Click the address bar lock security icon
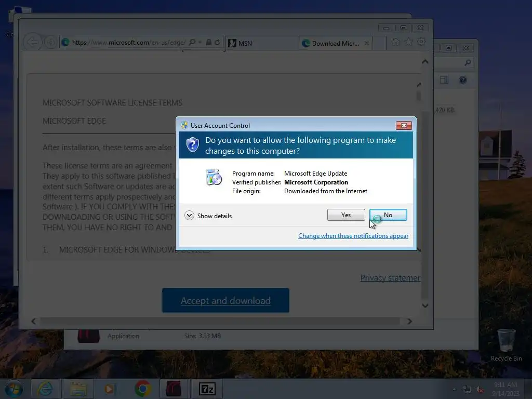The width and height of the screenshot is (532, 399). [209, 42]
